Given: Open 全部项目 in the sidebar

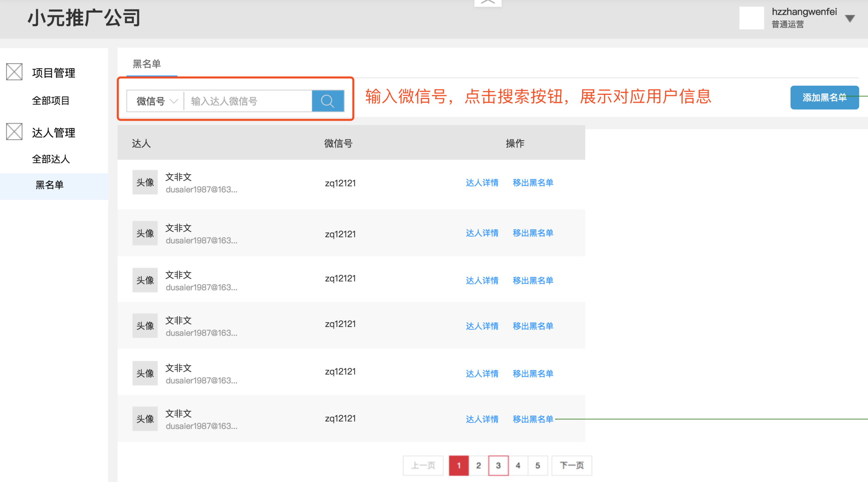Looking at the screenshot, I should [x=51, y=101].
